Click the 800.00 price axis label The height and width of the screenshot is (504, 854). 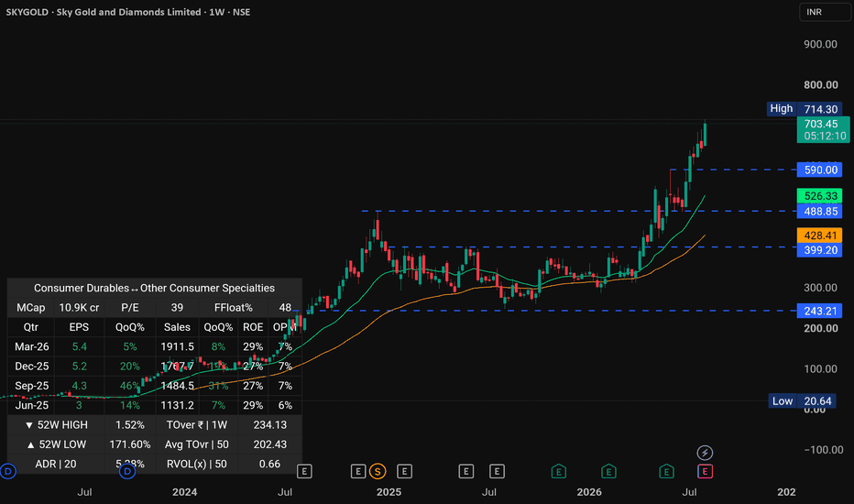click(x=820, y=85)
